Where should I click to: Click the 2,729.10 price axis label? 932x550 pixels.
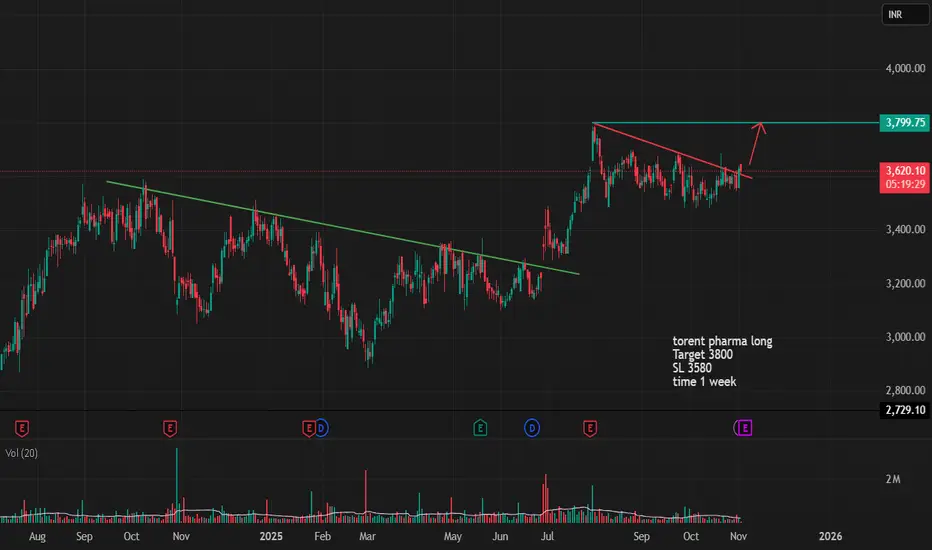[905, 410]
